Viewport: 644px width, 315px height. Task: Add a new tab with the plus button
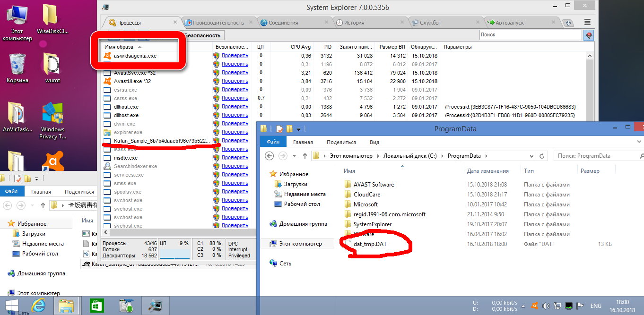click(568, 23)
